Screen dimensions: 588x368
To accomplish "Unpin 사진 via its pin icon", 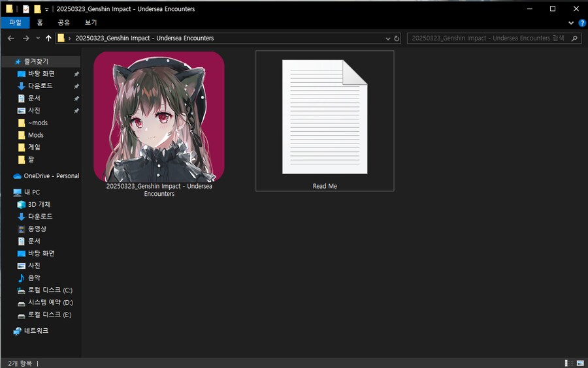I will coord(76,111).
